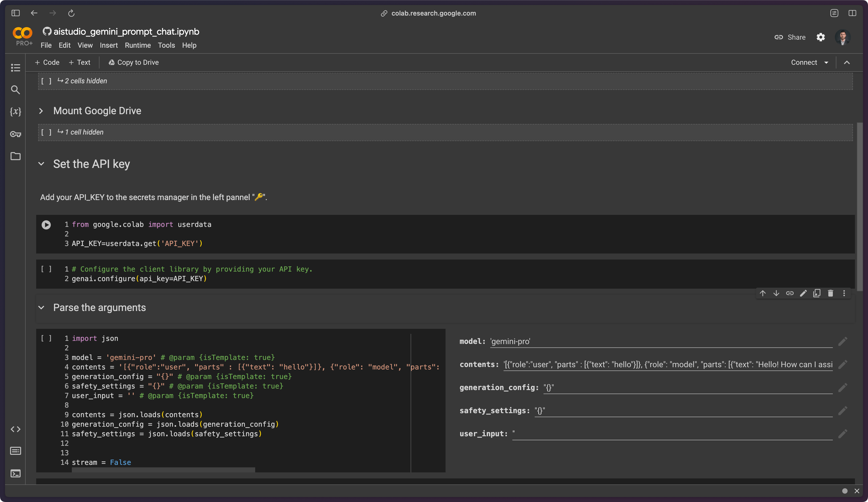
Task: Open the settings gear icon
Action: (x=821, y=37)
